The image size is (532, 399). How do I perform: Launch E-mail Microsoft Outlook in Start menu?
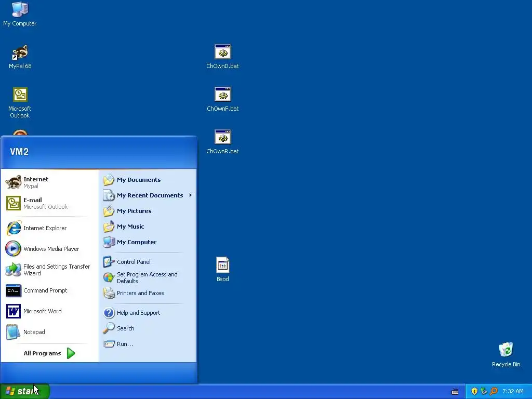[x=49, y=203]
